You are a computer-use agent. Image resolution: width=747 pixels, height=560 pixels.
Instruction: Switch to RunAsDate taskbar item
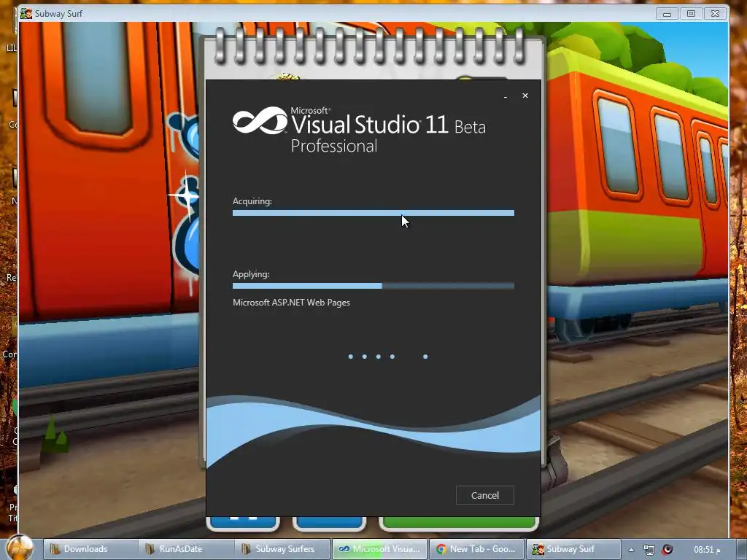click(186, 549)
